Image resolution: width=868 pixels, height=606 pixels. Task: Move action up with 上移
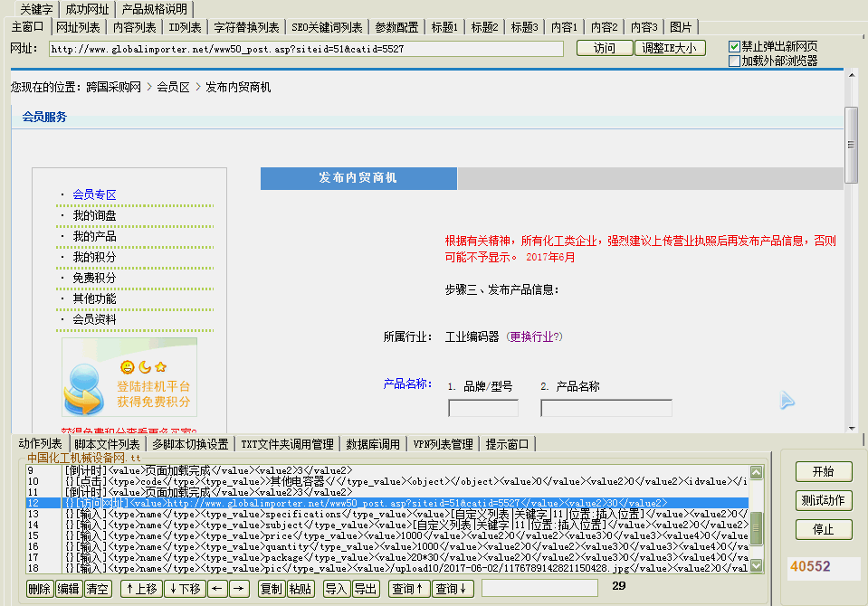[x=142, y=589]
